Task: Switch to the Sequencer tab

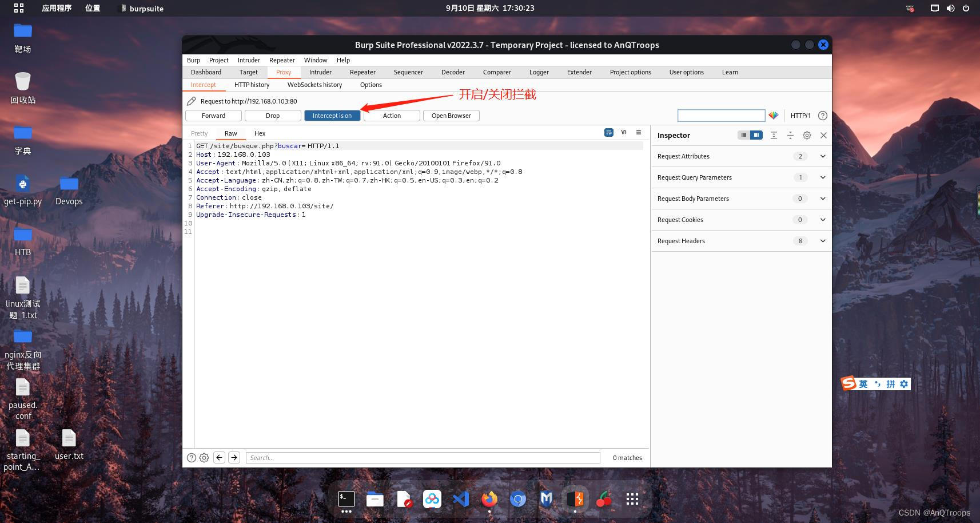Action: click(408, 72)
